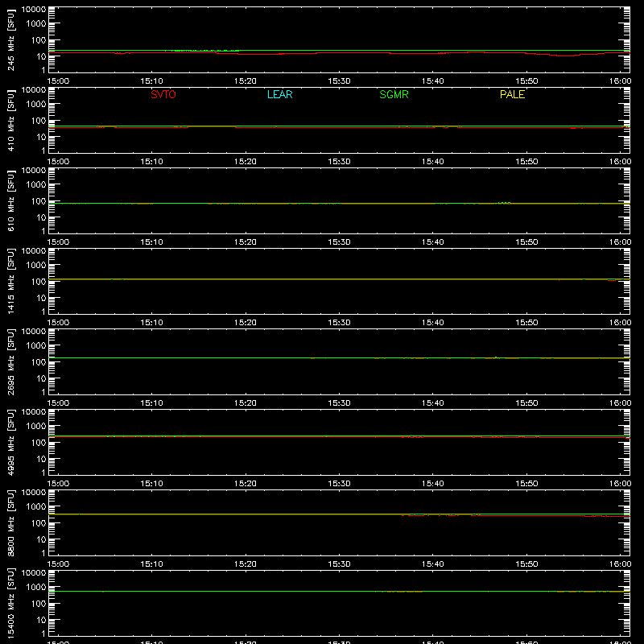644x644 pixels.
Task: Select 16:00 time label beneath 8800 MHz panel
Action: [620, 564]
